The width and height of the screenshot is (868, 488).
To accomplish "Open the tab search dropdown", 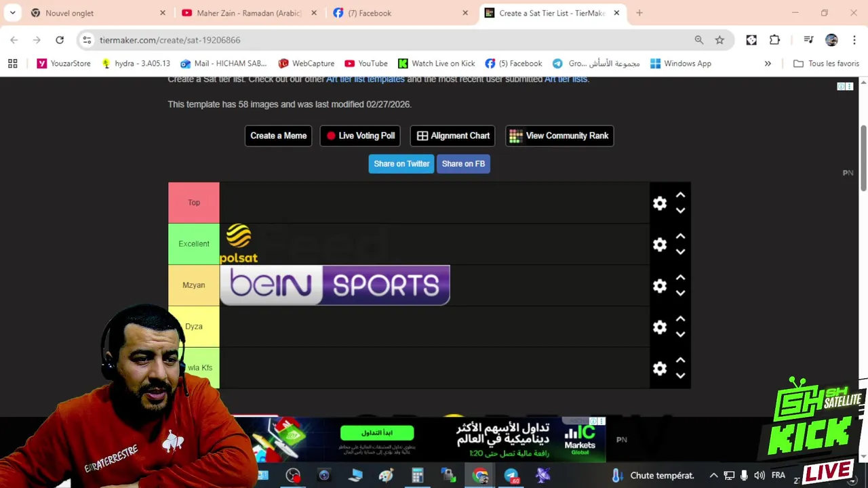I will point(12,13).
